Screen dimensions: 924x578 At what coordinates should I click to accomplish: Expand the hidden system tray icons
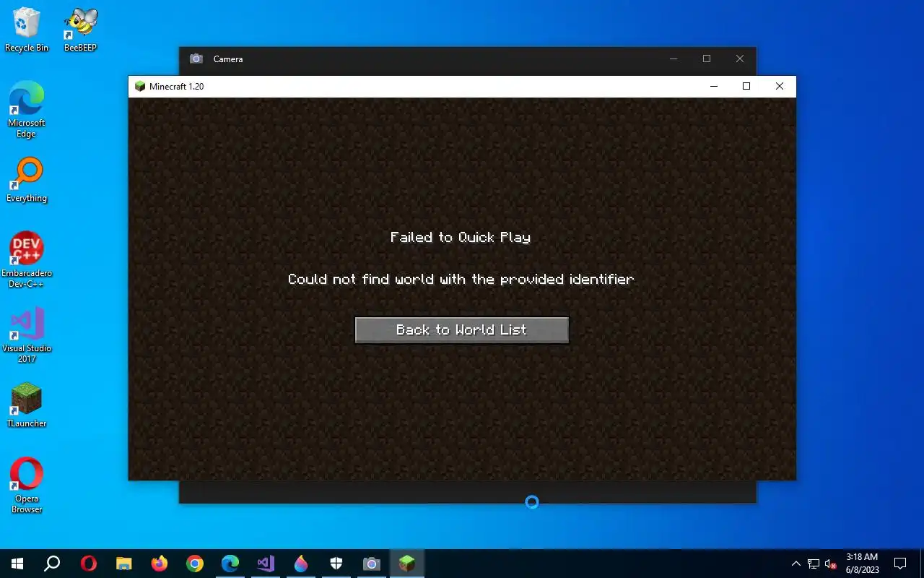click(x=796, y=564)
